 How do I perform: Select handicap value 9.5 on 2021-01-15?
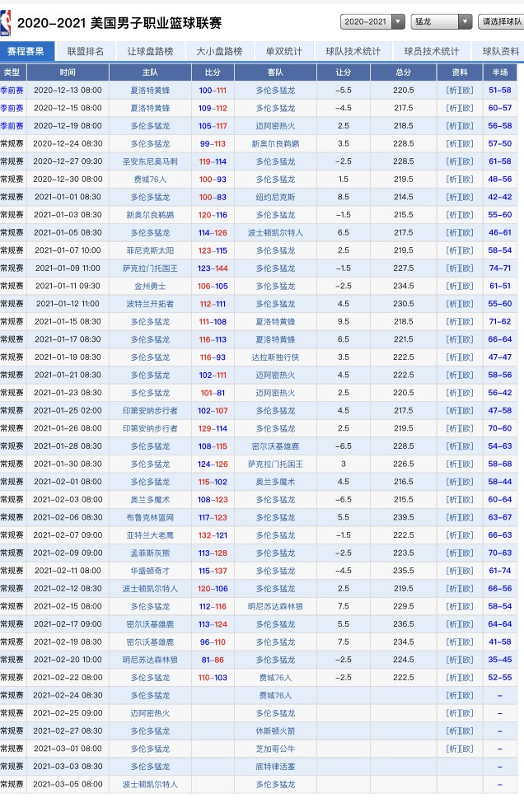coord(343,322)
